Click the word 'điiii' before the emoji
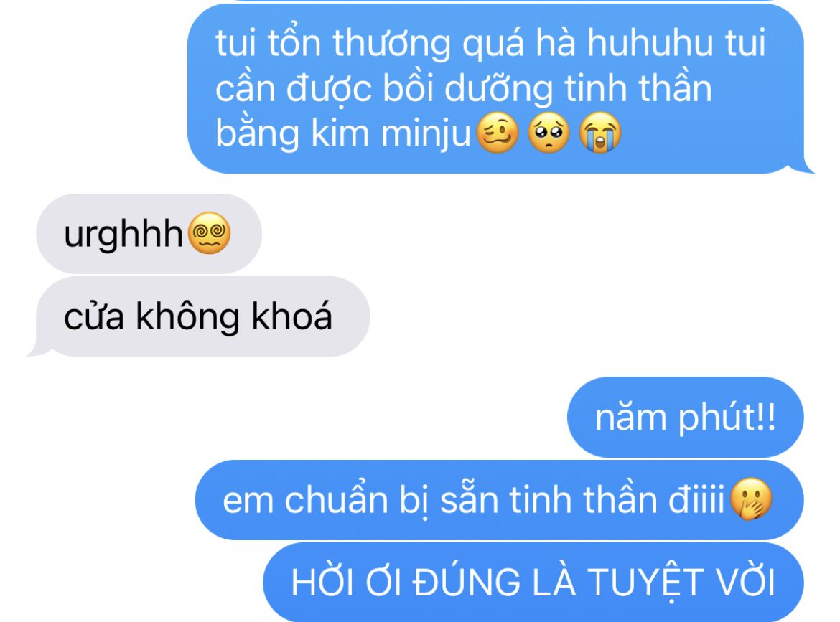Image resolution: width=840 pixels, height=622 pixels. coord(696,499)
